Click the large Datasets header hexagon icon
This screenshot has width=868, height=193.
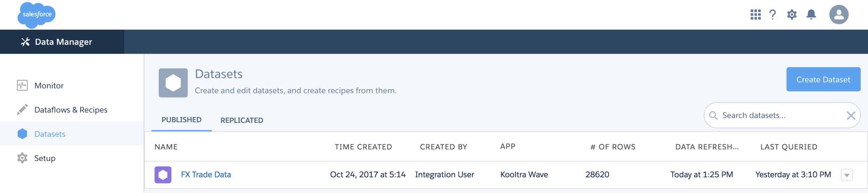click(x=173, y=83)
